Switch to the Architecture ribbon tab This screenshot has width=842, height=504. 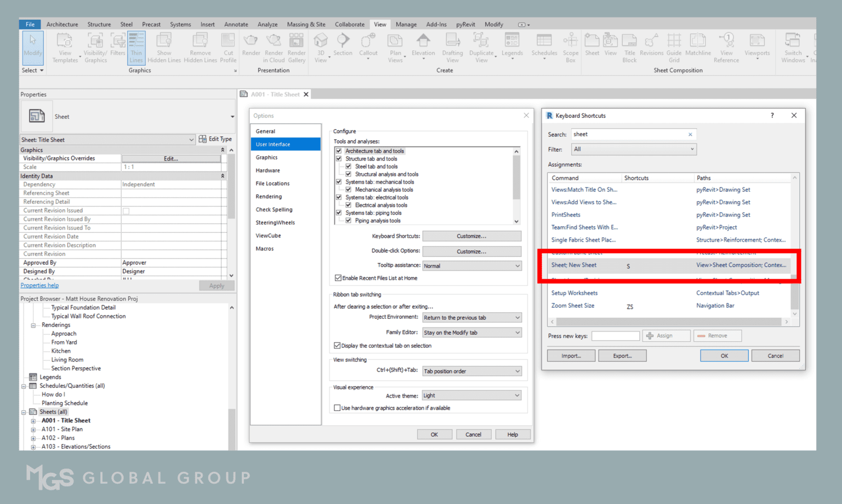click(62, 24)
